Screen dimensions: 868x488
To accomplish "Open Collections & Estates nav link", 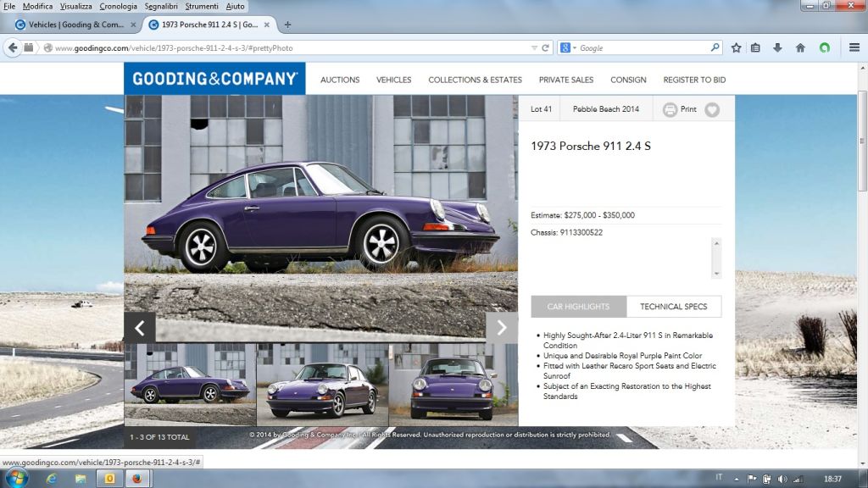I will [x=475, y=80].
